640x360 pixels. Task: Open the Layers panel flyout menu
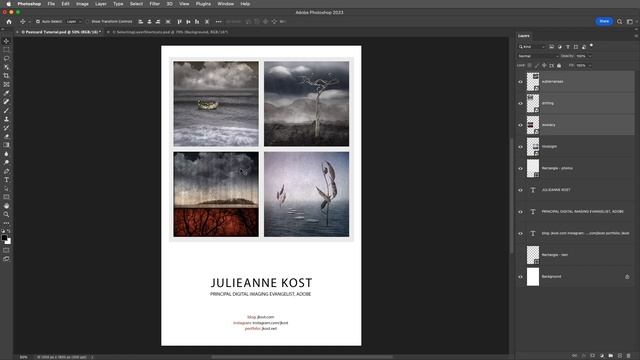(636, 36)
